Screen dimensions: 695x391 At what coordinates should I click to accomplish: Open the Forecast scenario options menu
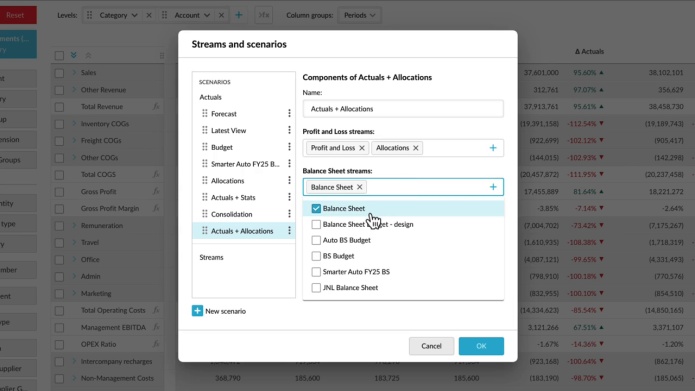(x=289, y=113)
